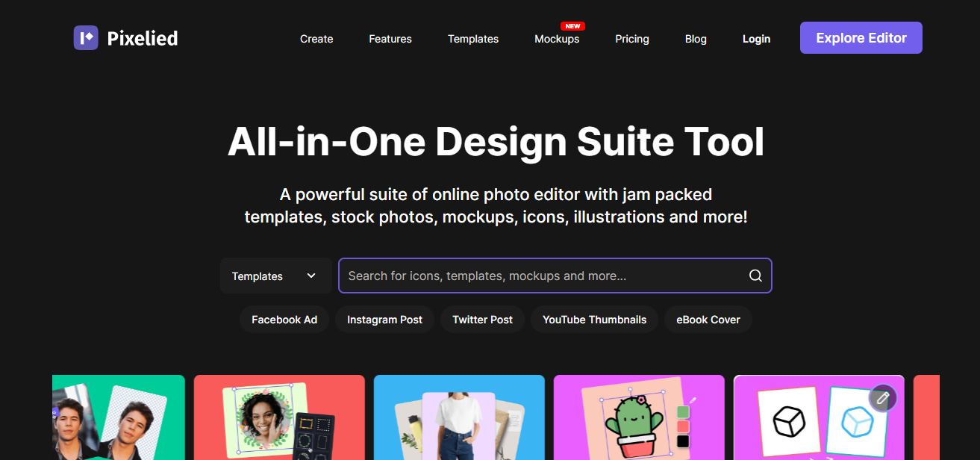Visit the Blog link

696,39
